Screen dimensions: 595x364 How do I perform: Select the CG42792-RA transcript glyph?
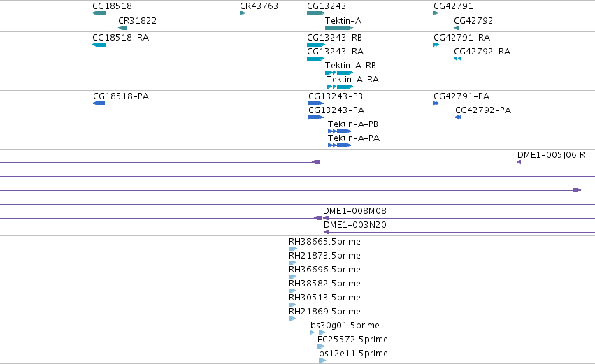pyautogui.click(x=458, y=59)
